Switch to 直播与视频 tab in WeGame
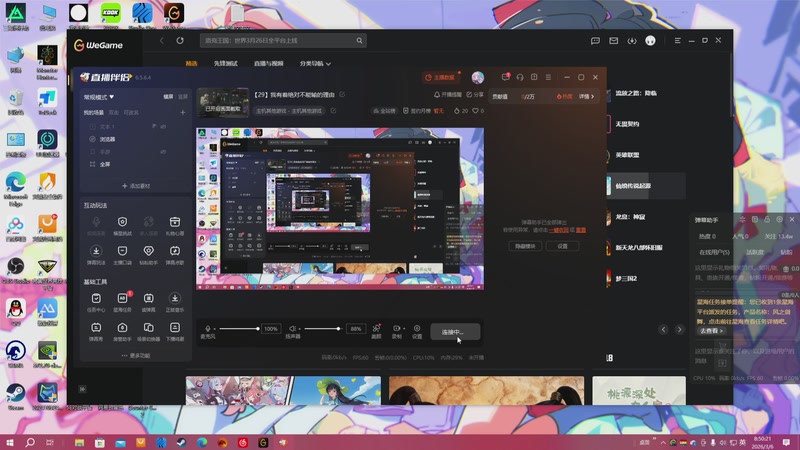 (x=268, y=63)
